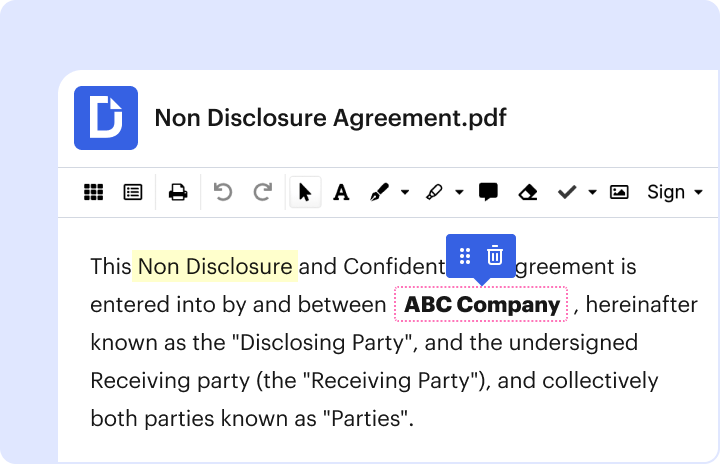This screenshot has width=720, height=464.
Task: Select the arrow pointer tool
Action: (x=304, y=192)
